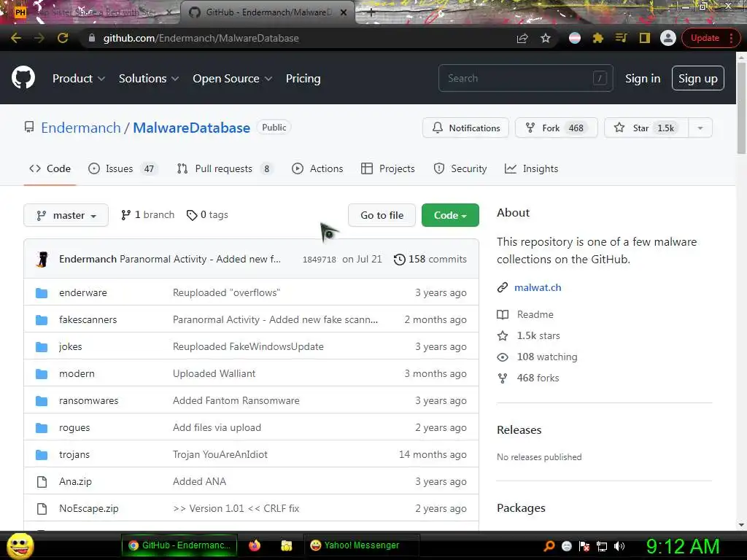Click the volume speaker tray icon
Viewport: 747px width, 560px height.
click(619, 546)
